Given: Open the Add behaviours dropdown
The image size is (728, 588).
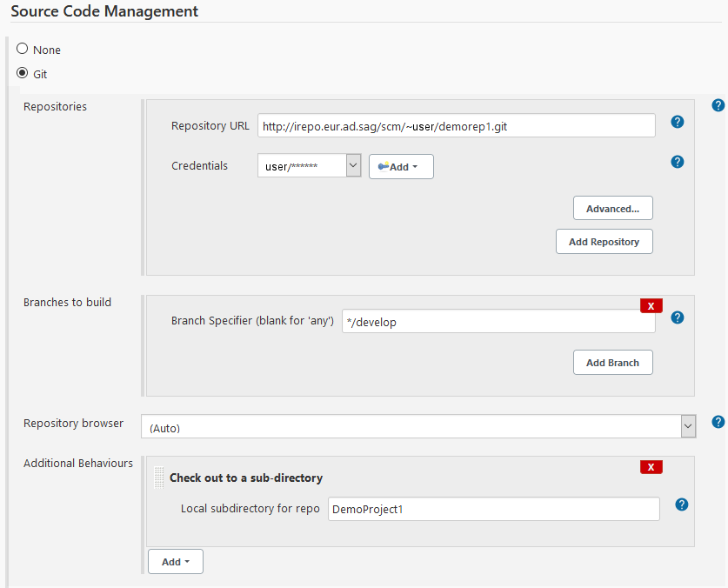Looking at the screenshot, I should 175,561.
